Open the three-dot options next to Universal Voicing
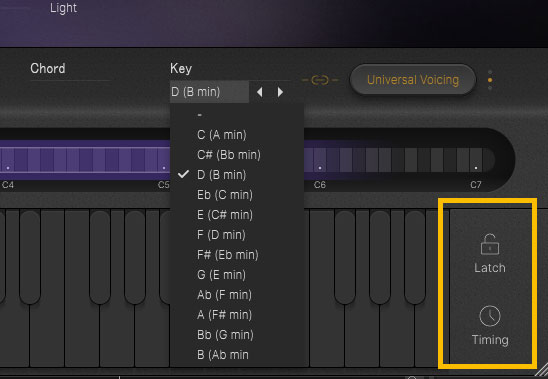548x379 pixels. point(490,80)
